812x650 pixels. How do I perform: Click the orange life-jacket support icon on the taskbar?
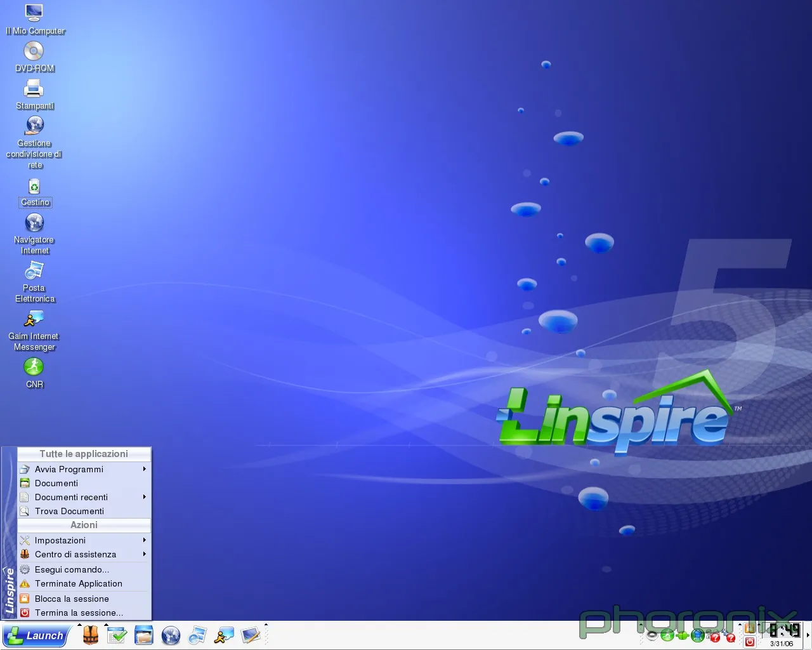coord(90,635)
